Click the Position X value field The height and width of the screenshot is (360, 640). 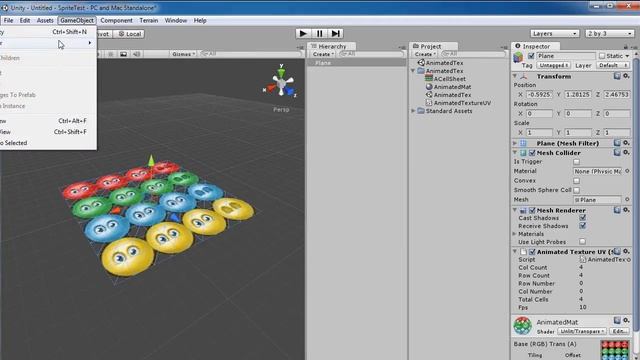tap(539, 94)
